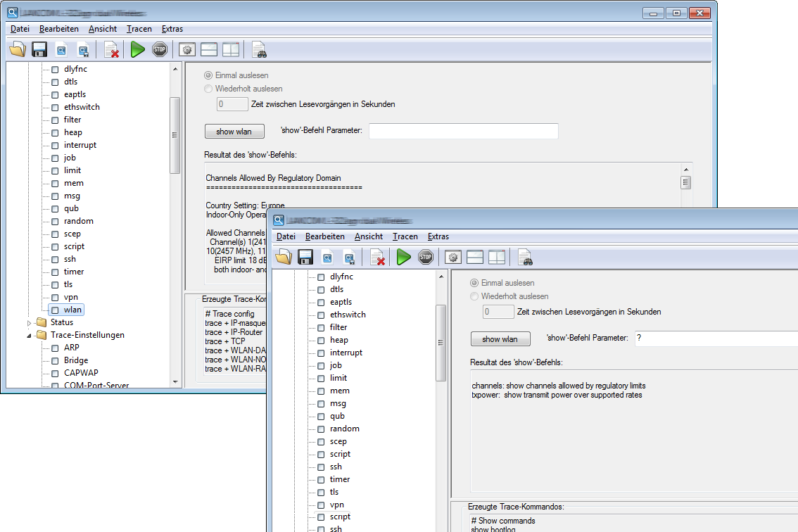Click the floppy disk save icon in the back window
The height and width of the screenshot is (532, 798).
point(39,49)
